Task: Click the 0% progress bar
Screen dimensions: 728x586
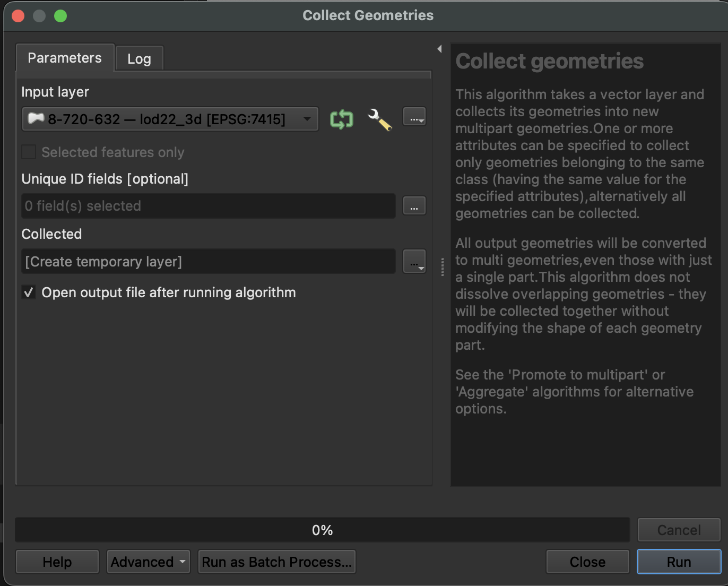Action: [x=322, y=530]
